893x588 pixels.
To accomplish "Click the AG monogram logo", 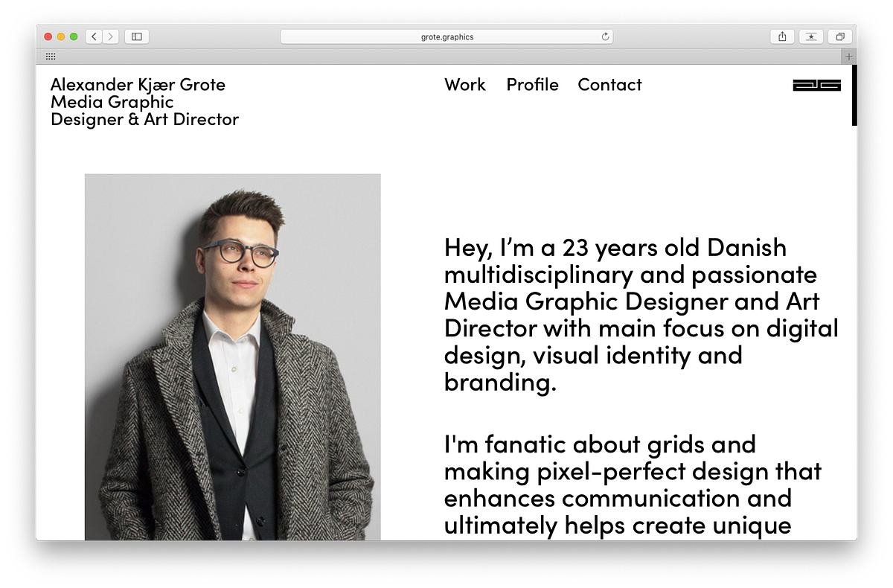I will click(x=816, y=86).
